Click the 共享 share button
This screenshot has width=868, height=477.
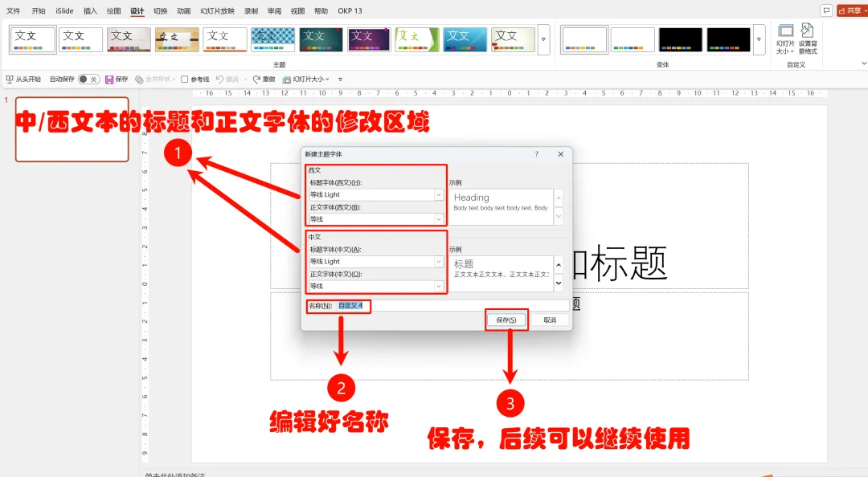(x=852, y=10)
